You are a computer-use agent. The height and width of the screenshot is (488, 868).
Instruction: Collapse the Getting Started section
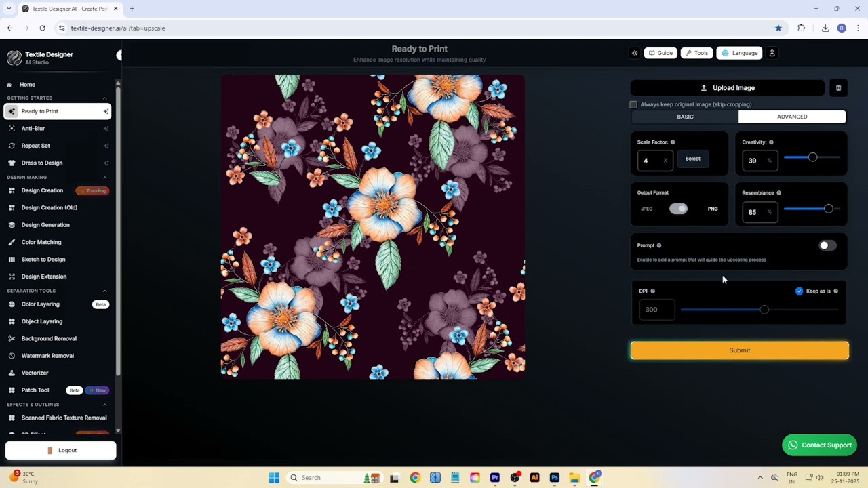104,98
